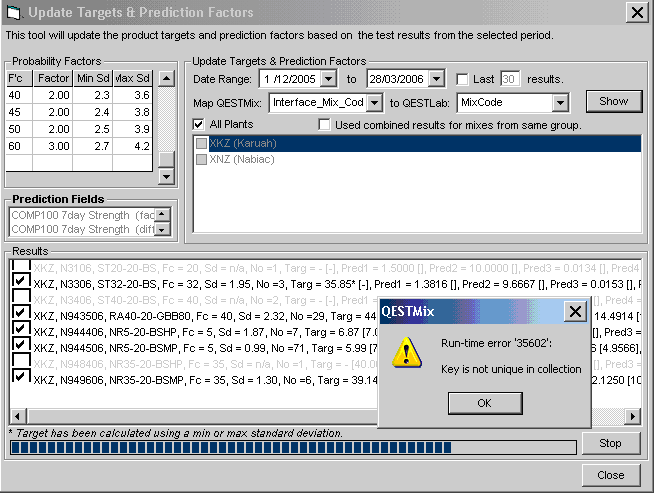Expand the Interface_Mix_Code QESTMix dropdown
Screen dimensions: 654x493
click(374, 102)
